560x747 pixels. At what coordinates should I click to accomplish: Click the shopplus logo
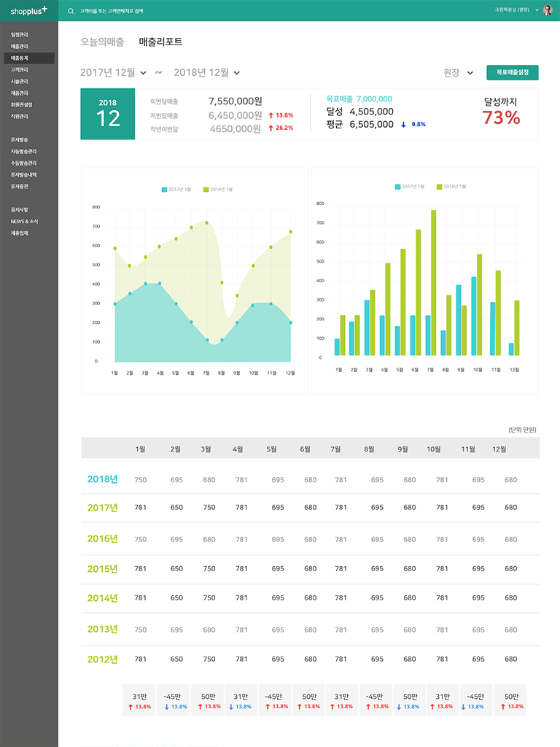[x=28, y=11]
